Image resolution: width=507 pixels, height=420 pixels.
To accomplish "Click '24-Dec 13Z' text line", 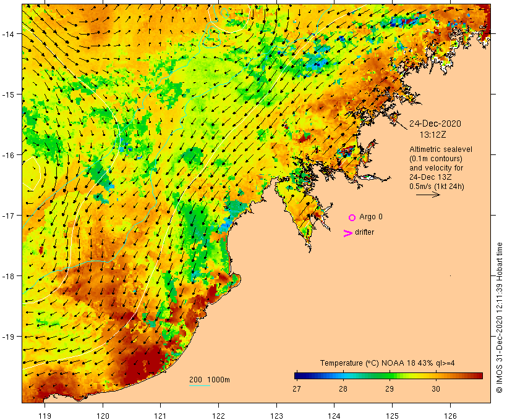I will point(430,177).
